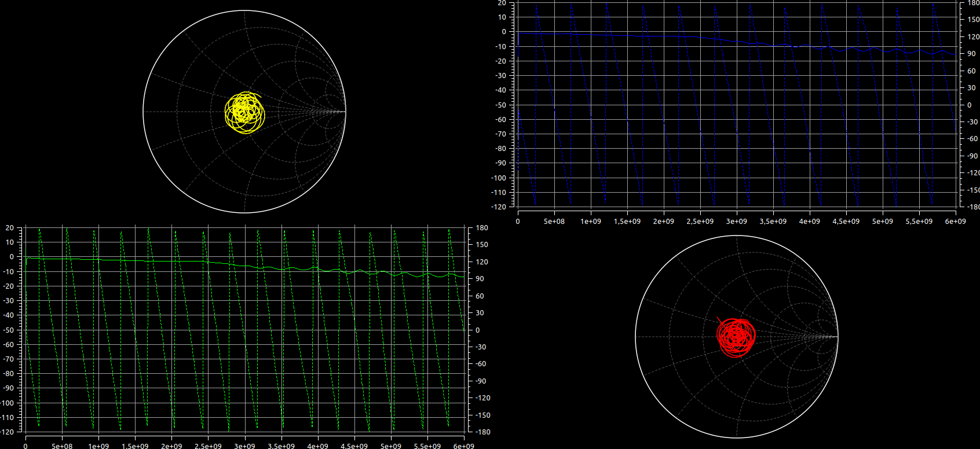Click the '4e+09' label under the green plot
The height and width of the screenshot is (449, 980).
317,446
